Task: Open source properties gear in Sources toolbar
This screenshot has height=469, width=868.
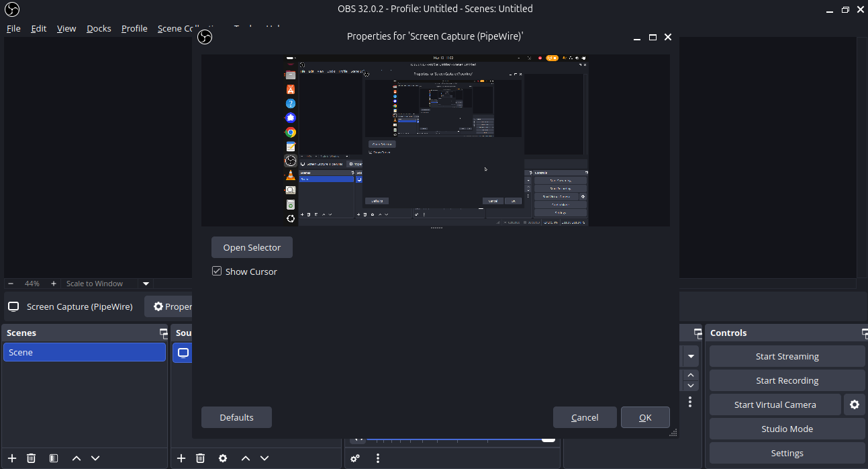Action: coord(223,458)
